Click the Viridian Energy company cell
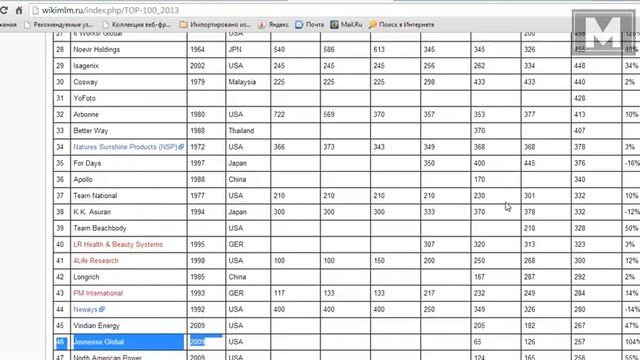The image size is (640, 360). pos(129,326)
